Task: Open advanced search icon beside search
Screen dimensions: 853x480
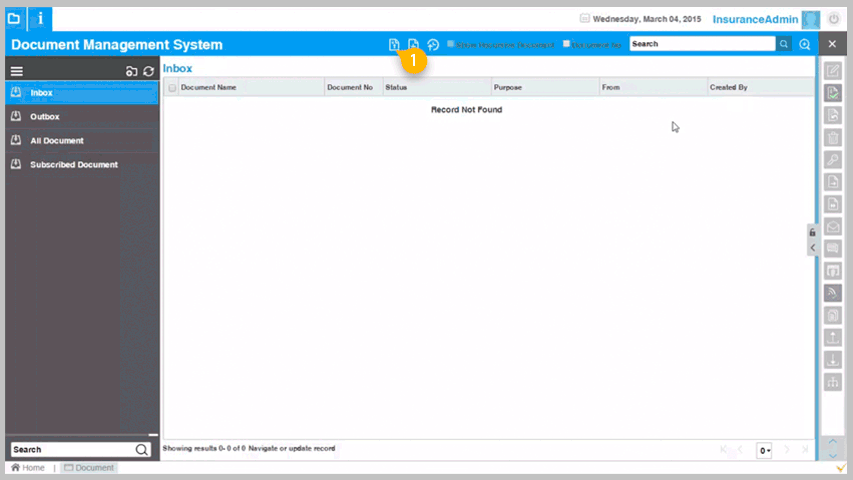Action: [805, 45]
